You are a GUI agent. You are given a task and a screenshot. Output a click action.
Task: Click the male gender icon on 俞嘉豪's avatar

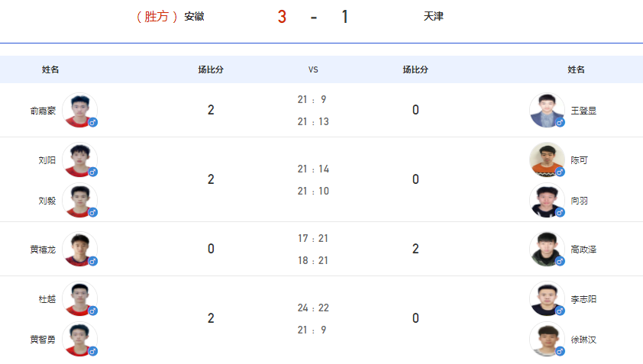(93, 123)
